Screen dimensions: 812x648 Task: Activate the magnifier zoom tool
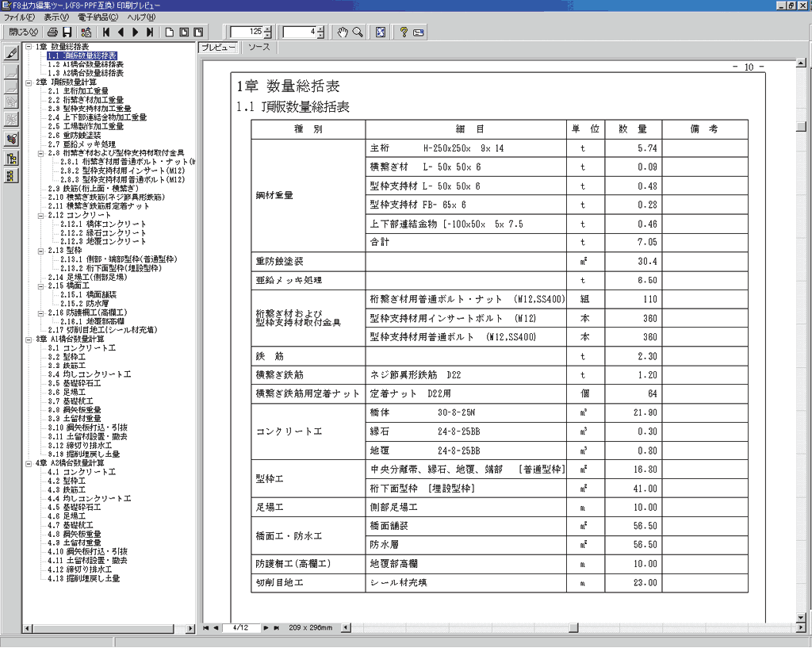pyautogui.click(x=358, y=32)
